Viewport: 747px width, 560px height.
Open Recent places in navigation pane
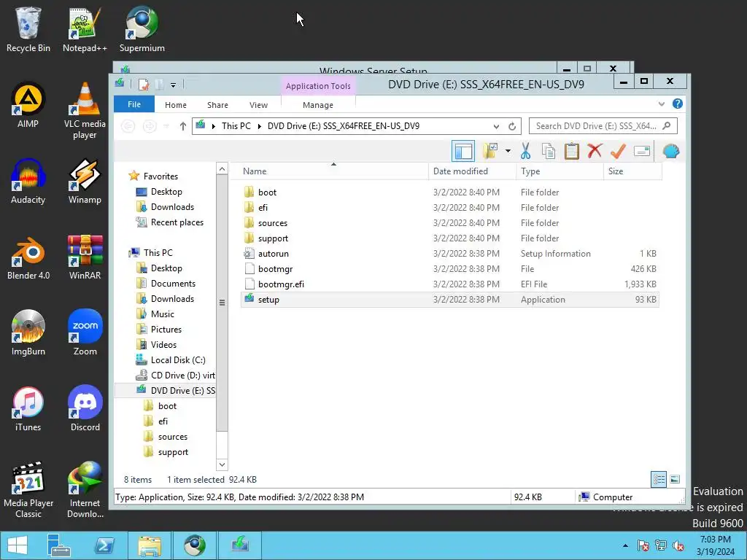pyautogui.click(x=177, y=222)
